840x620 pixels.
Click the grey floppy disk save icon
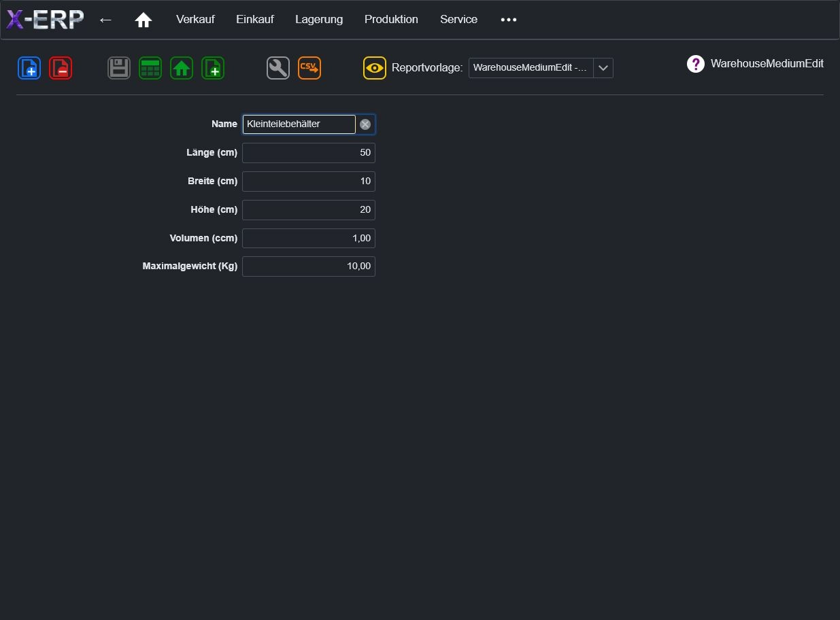pos(119,68)
